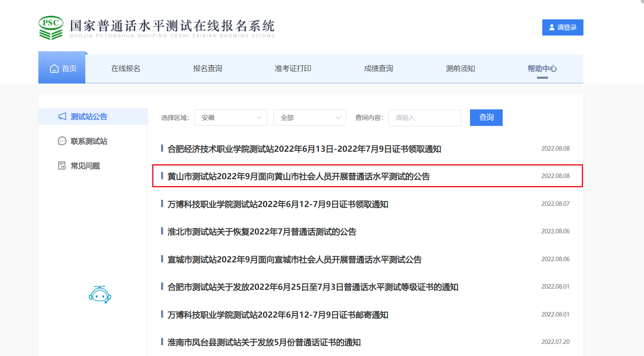The image size is (644, 356).
Task: Click the 选择区域 label
Action: pos(175,118)
